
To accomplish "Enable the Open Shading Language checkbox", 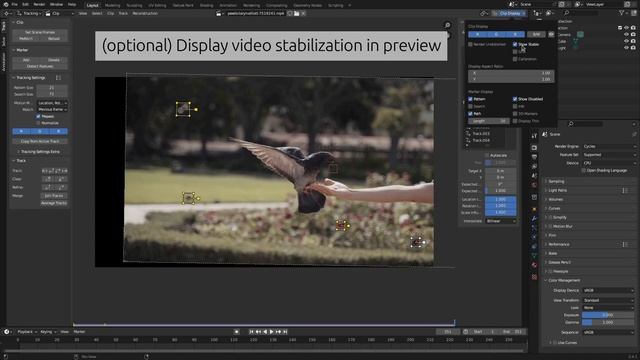I will coord(583,171).
